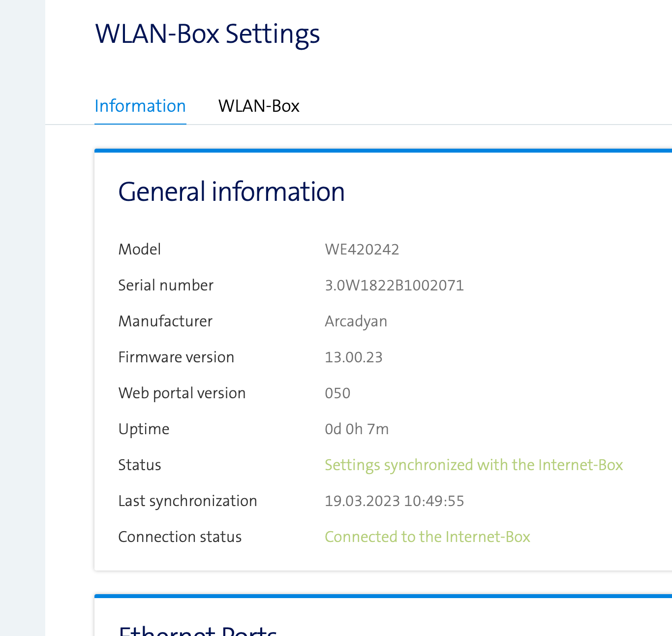Click the uptime value 0d 0h 7m
This screenshot has width=672, height=636.
[x=357, y=429]
